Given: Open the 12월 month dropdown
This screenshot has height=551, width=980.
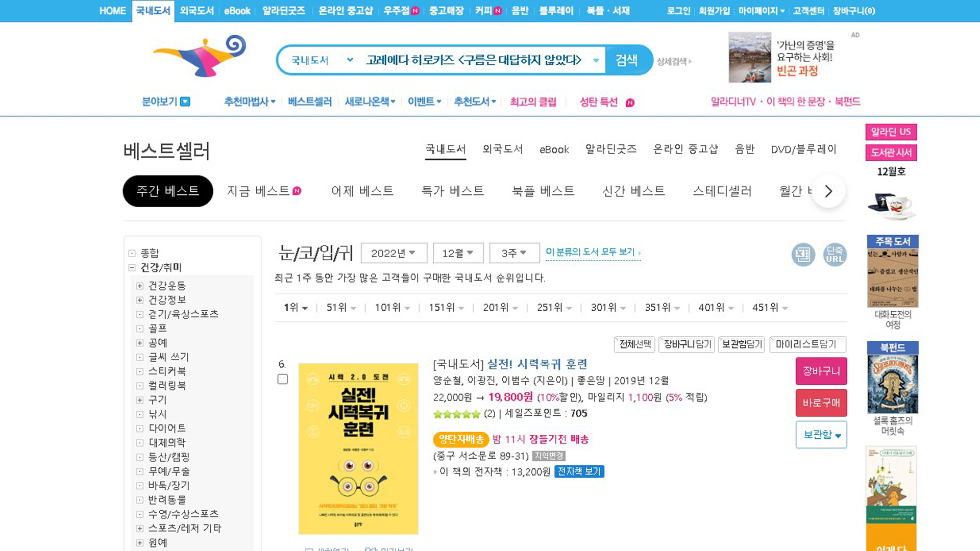Looking at the screenshot, I should click(457, 253).
